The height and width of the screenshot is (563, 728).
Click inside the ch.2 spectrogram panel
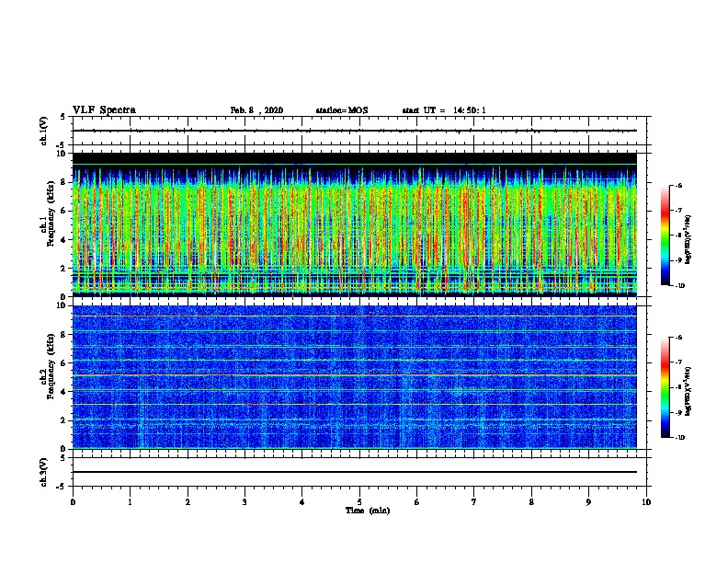[355, 377]
